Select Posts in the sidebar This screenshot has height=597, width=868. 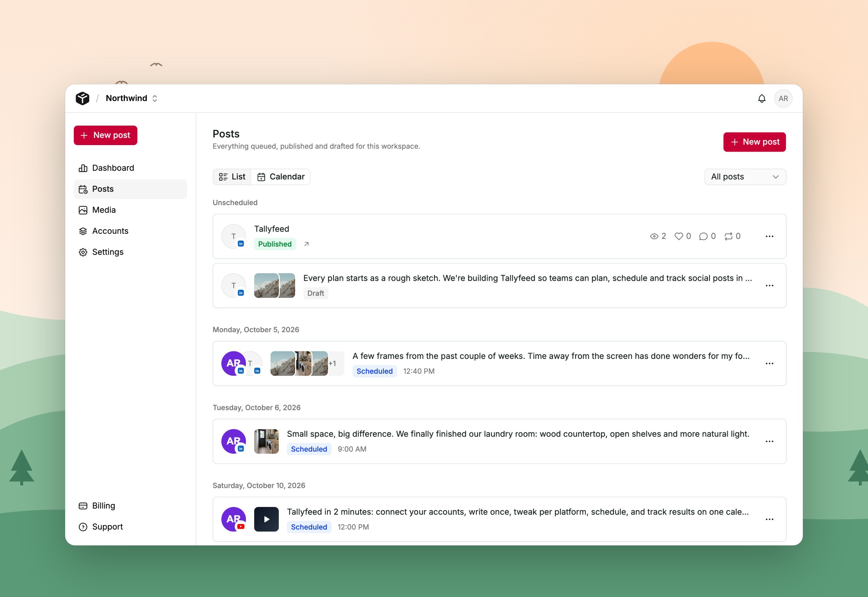[x=130, y=189]
